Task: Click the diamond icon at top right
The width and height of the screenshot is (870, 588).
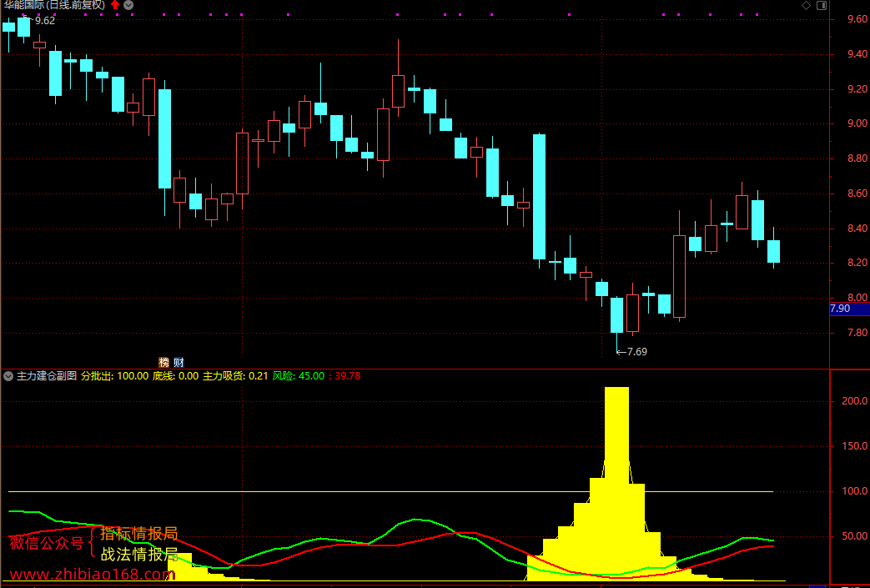Action: coord(806,6)
